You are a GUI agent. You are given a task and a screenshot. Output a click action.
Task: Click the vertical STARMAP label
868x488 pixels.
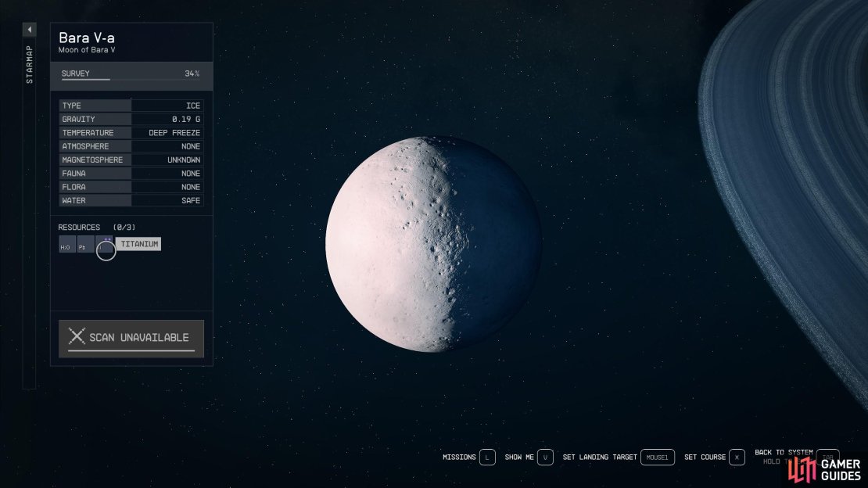[30, 65]
